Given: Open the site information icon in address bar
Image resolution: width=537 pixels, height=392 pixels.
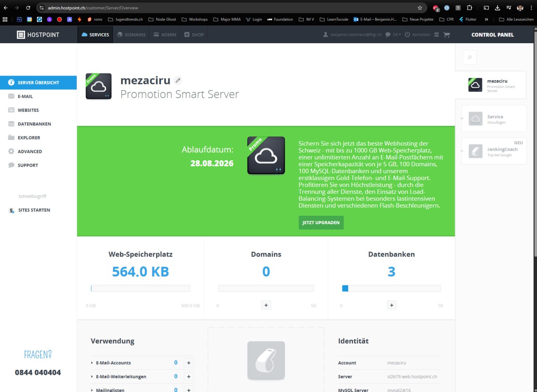Looking at the screenshot, I should tap(41, 8).
